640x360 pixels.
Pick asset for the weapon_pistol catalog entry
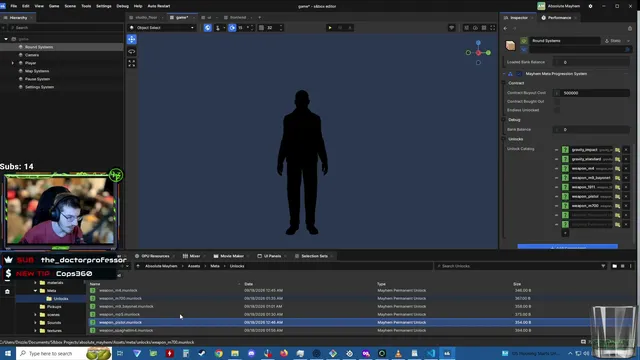[618, 196]
